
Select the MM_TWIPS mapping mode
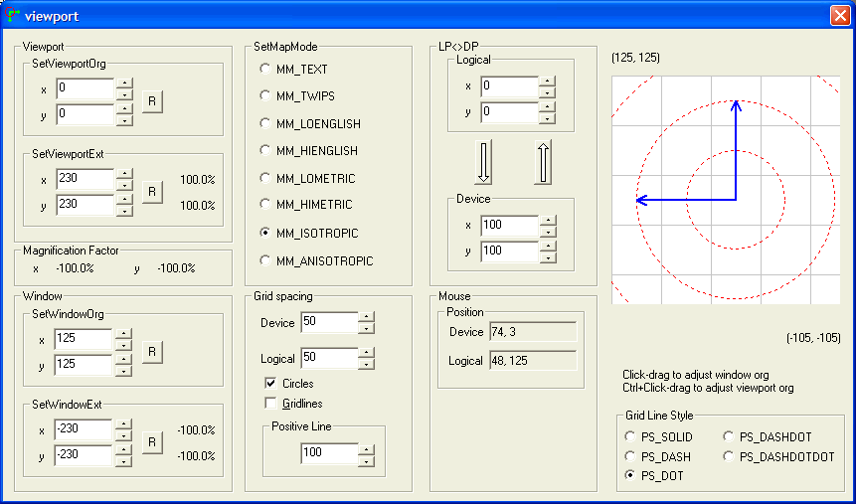click(x=297, y=96)
